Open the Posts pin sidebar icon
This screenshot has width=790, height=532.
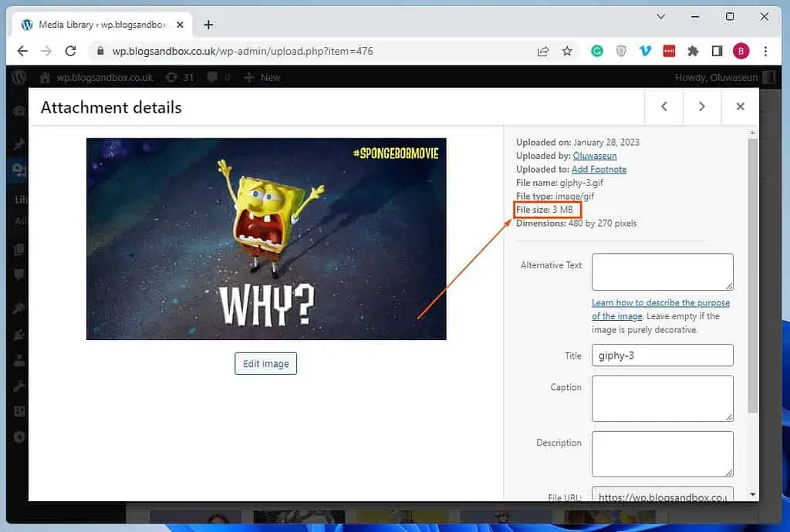pos(19,145)
